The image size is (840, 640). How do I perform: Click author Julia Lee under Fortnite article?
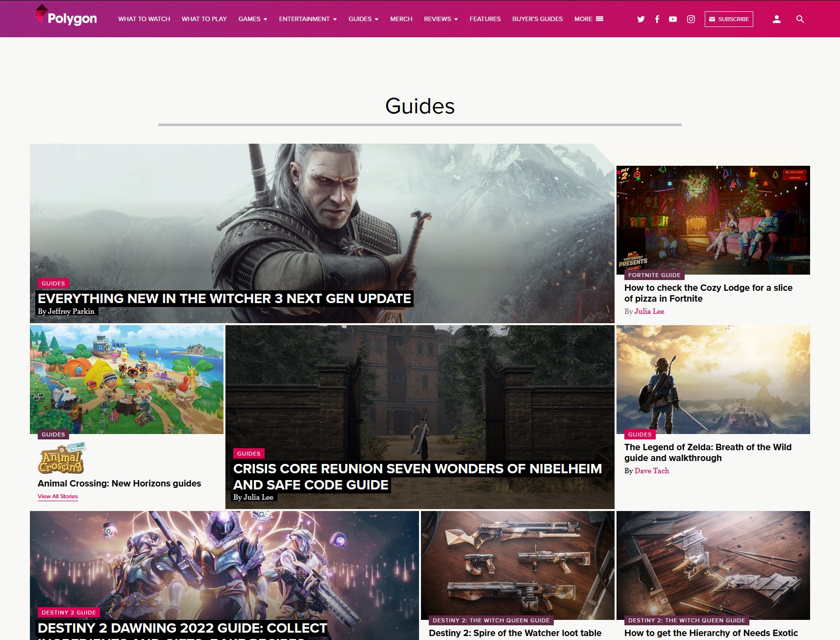(649, 311)
